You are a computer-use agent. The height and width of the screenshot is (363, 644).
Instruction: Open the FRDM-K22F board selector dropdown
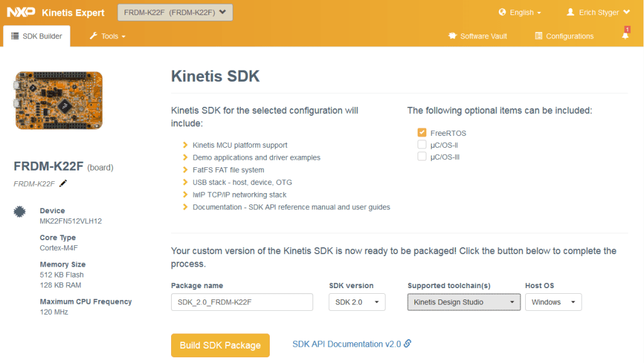[175, 13]
